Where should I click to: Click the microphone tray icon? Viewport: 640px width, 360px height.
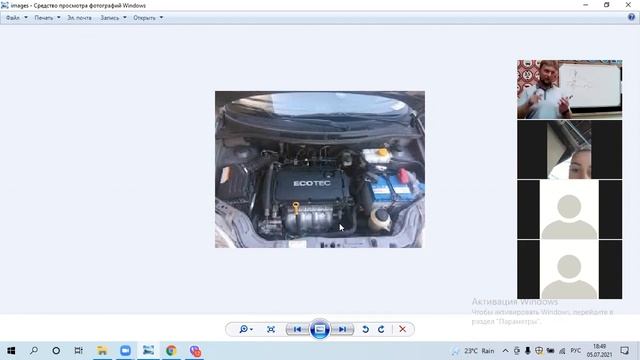pos(528,351)
